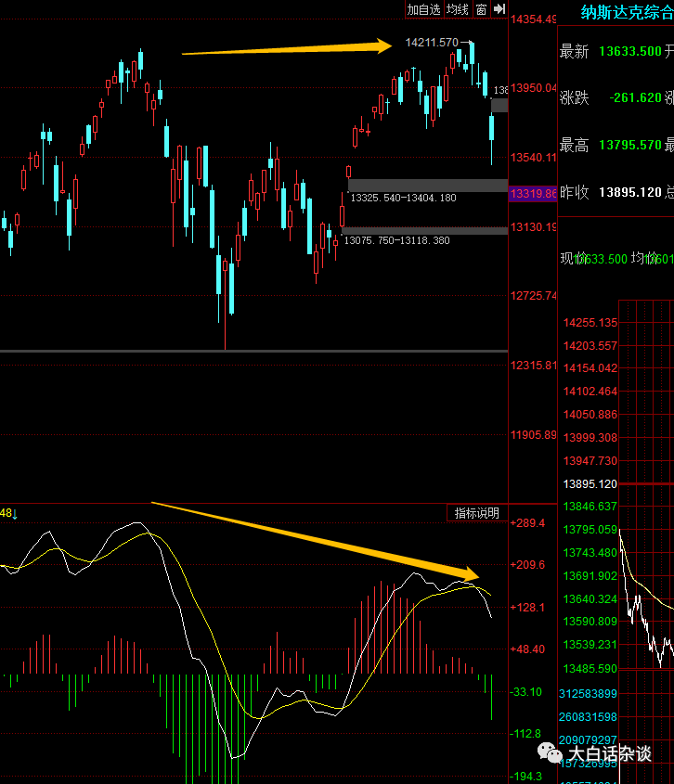Click the 最高 value 13795.570

pos(630,145)
